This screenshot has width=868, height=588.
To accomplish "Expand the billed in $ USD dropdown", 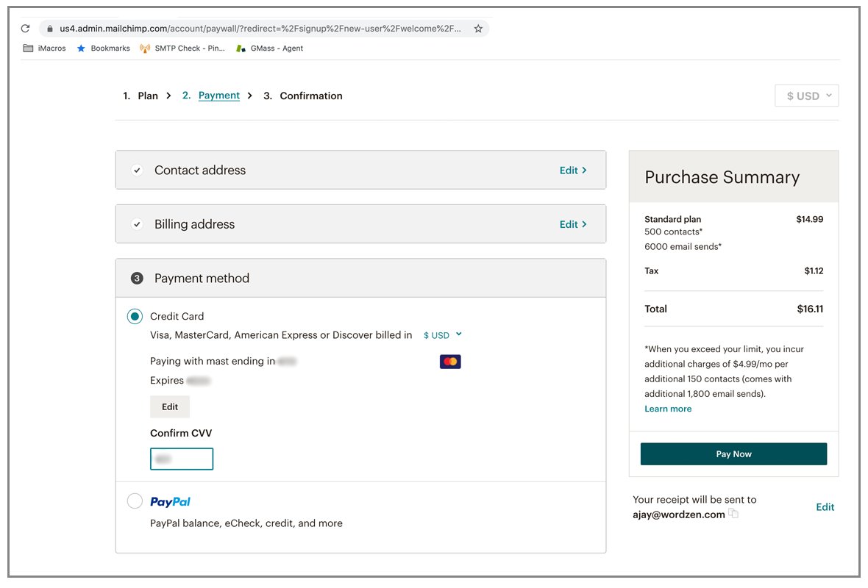I will (442, 335).
